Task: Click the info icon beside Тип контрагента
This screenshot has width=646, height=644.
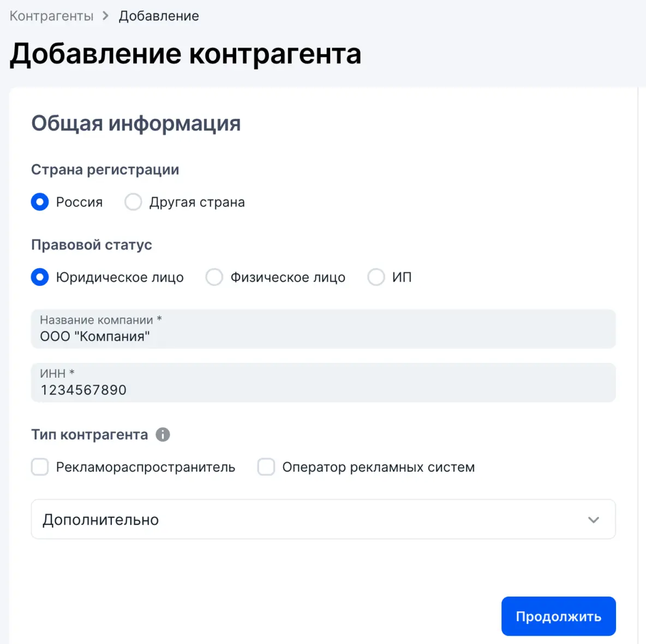Action: point(163,434)
